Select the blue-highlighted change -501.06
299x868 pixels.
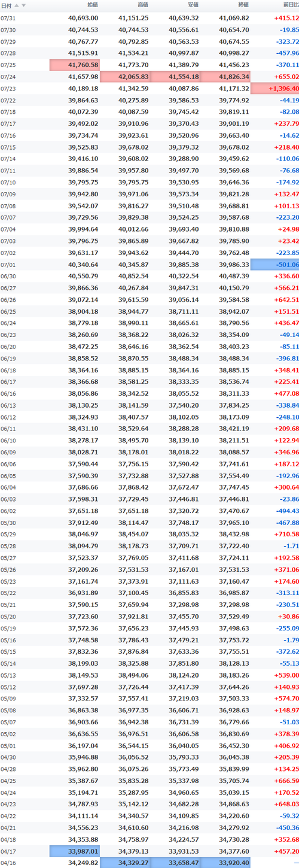pyautogui.click(x=275, y=264)
